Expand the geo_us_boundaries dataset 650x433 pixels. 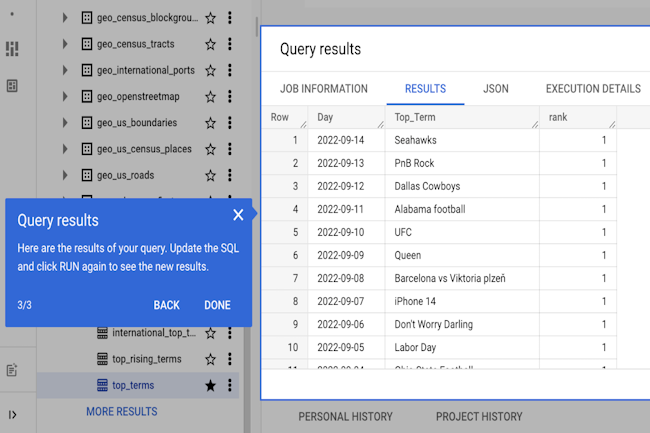pyautogui.click(x=65, y=123)
